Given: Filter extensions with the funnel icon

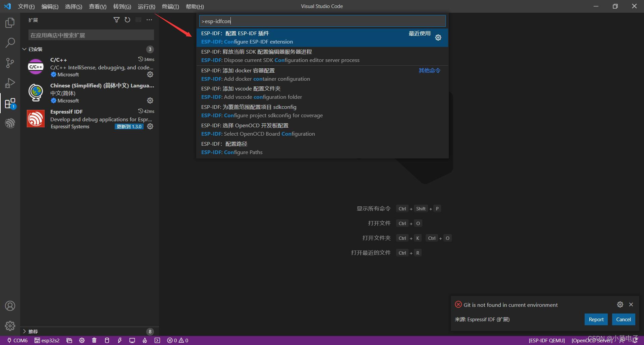Looking at the screenshot, I should point(116,20).
